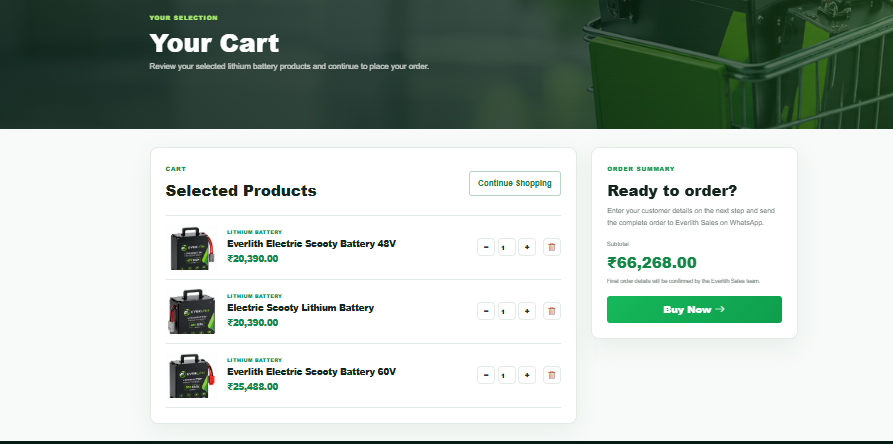
Task: View Everlith Electric Scooty Battery 60V image
Action: 192,376
